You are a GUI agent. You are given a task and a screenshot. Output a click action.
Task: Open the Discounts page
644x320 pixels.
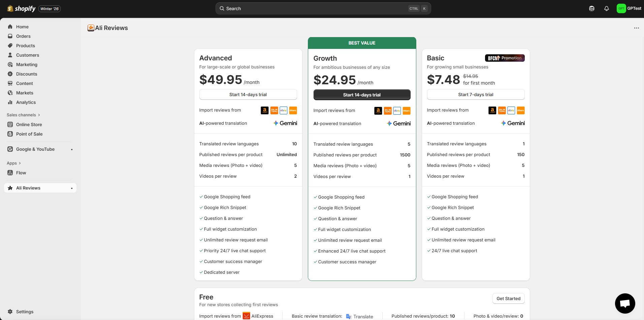pos(27,74)
